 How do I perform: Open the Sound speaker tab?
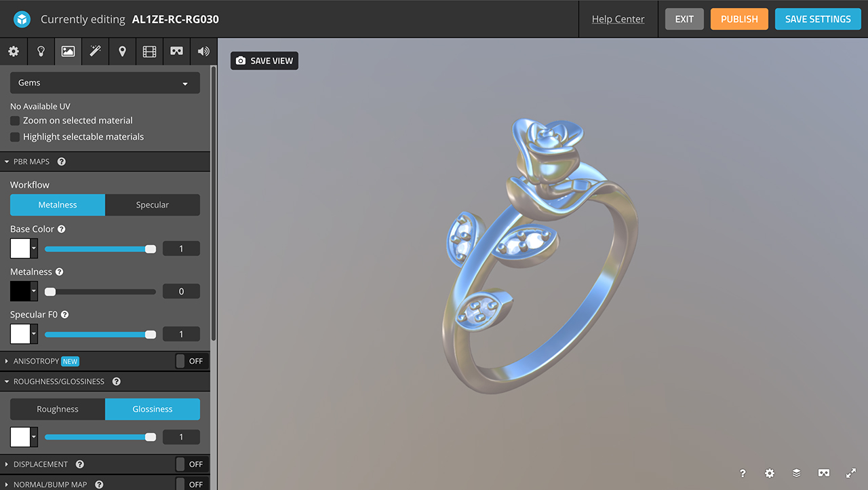(203, 52)
